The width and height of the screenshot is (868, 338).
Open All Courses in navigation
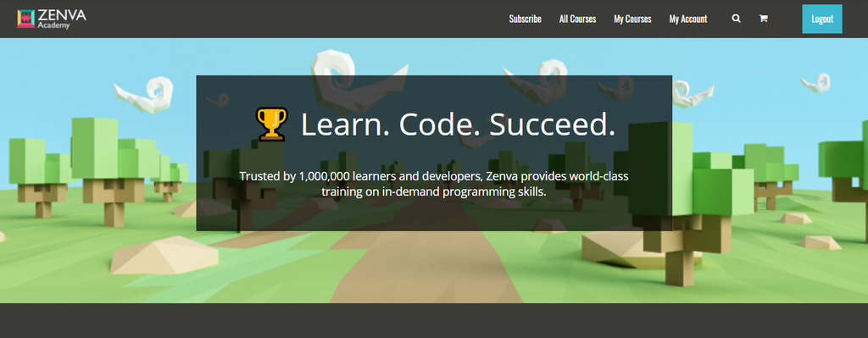[577, 19]
